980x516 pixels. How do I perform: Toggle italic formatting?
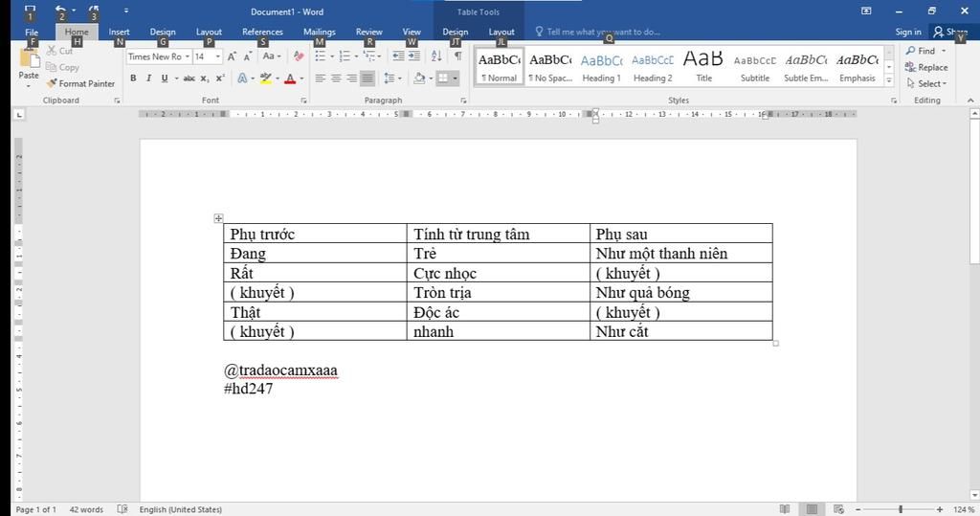(x=148, y=79)
